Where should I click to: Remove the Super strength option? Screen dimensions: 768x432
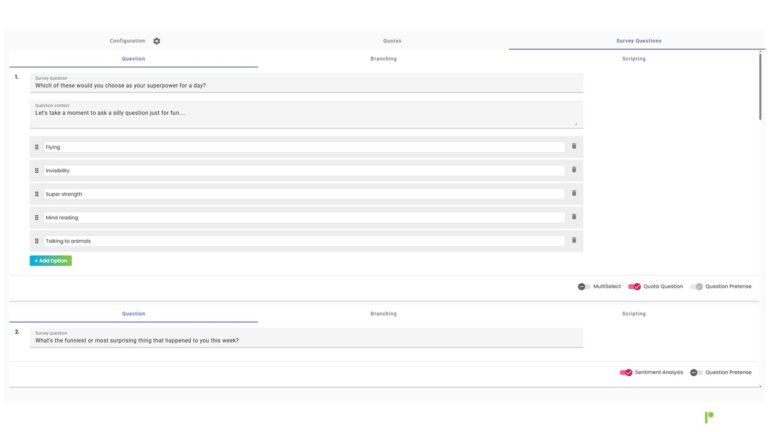point(574,194)
